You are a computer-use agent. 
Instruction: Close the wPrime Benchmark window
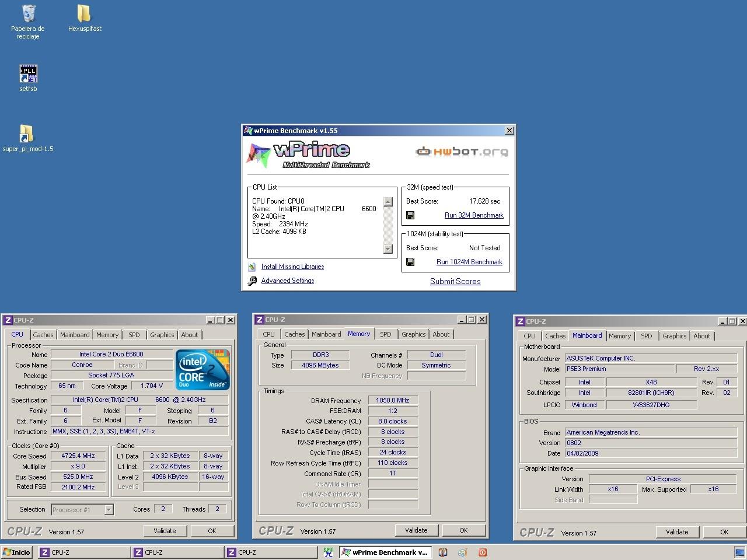coord(509,131)
